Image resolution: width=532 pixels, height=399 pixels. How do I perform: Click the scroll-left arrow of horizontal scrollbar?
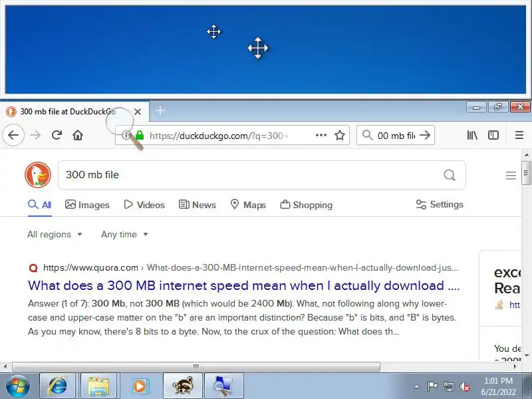5,366
